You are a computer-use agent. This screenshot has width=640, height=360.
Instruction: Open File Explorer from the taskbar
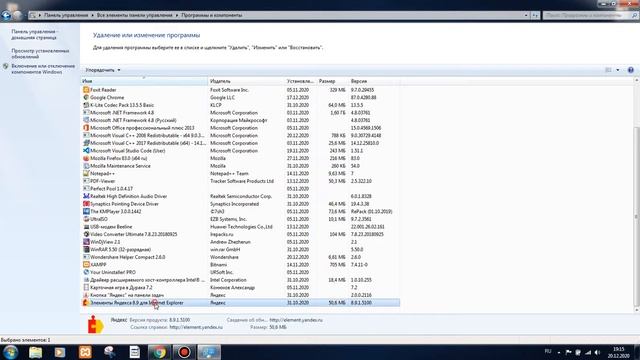(36, 352)
